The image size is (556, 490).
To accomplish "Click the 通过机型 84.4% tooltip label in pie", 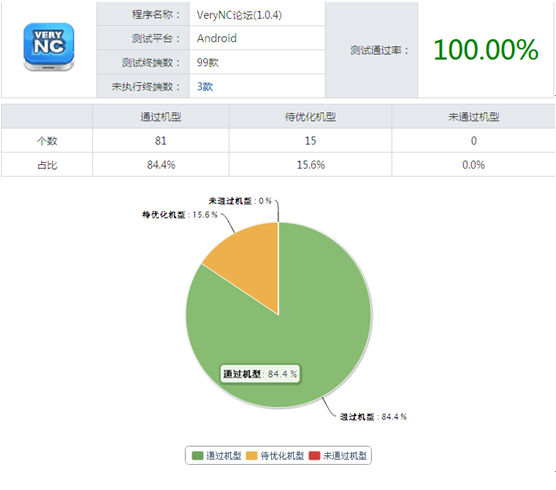I will (260, 374).
